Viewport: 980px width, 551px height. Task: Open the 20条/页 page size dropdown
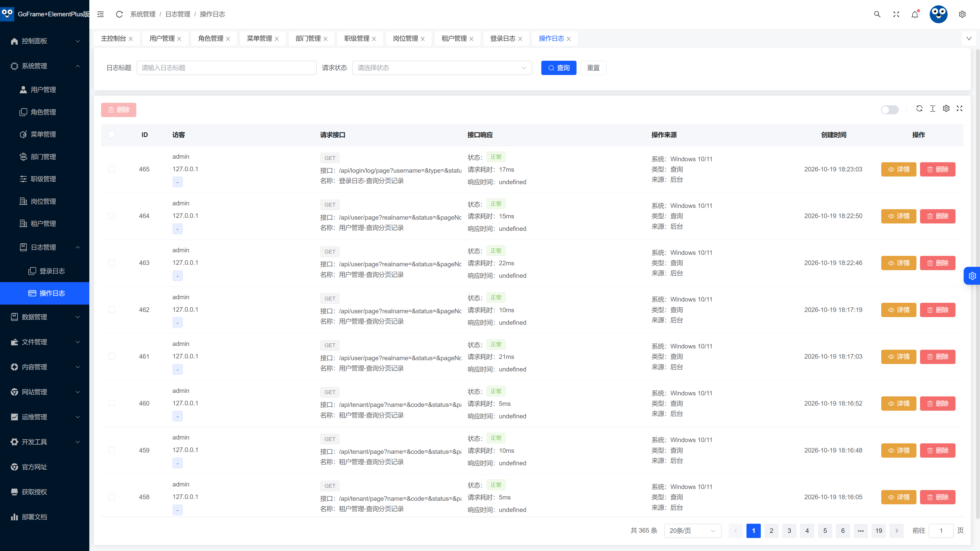click(692, 531)
